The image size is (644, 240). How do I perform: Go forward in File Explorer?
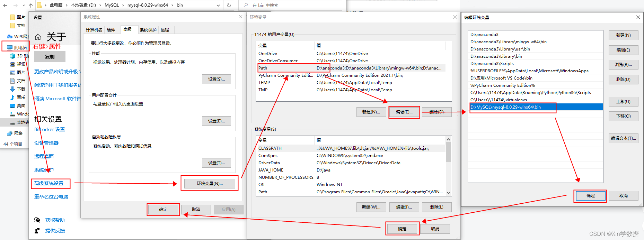15,5
